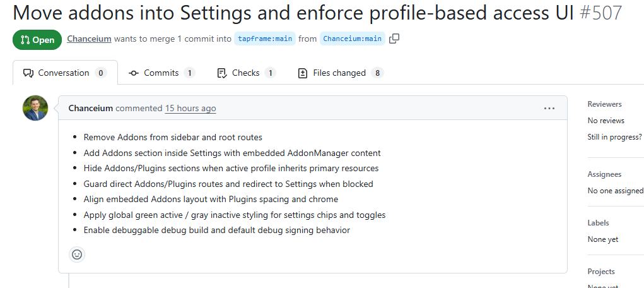
Task: Expand the Labels sidebar section
Action: coord(599,222)
